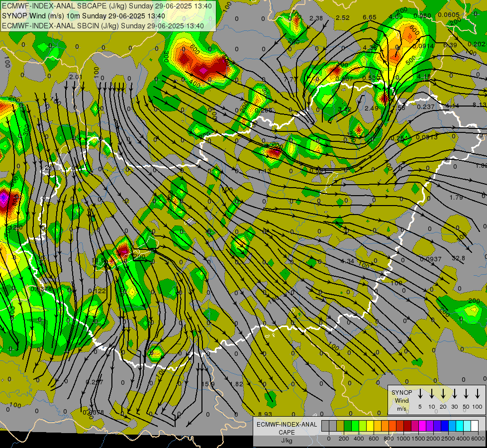Click the 6000 tick label in the CAPE legend
Screen dimensions: 487x448
pos(478,439)
